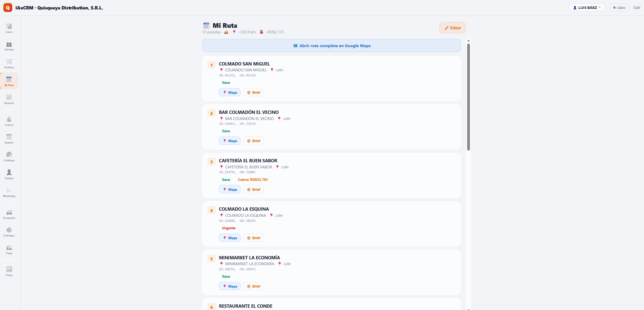Click stop number 1 badge
This screenshot has width=644, height=310.
212,65
